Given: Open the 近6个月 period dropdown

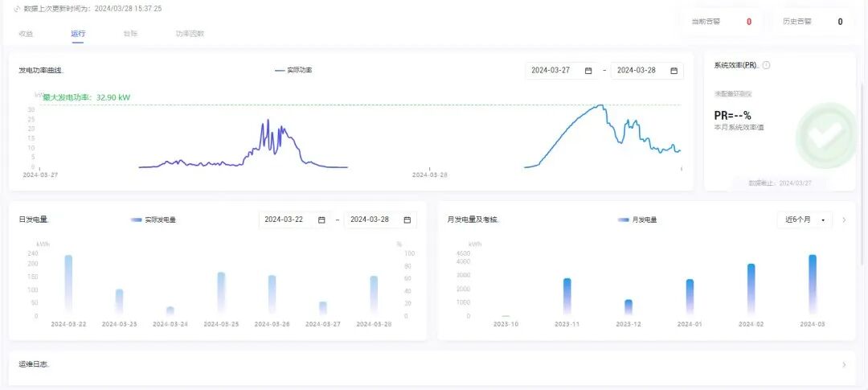Looking at the screenshot, I should [x=805, y=220].
